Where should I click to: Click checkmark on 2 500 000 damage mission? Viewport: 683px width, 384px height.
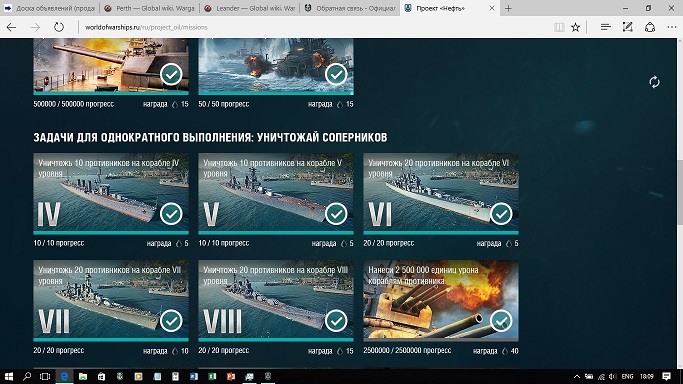(501, 321)
